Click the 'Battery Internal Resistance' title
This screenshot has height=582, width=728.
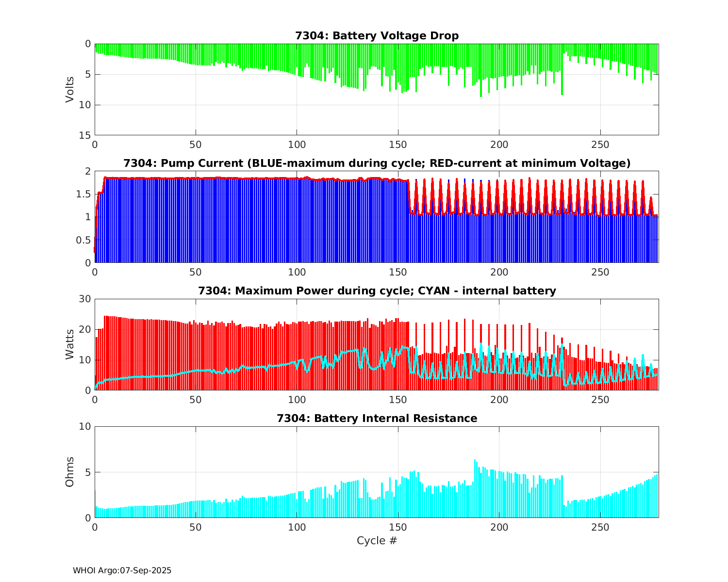coord(377,419)
